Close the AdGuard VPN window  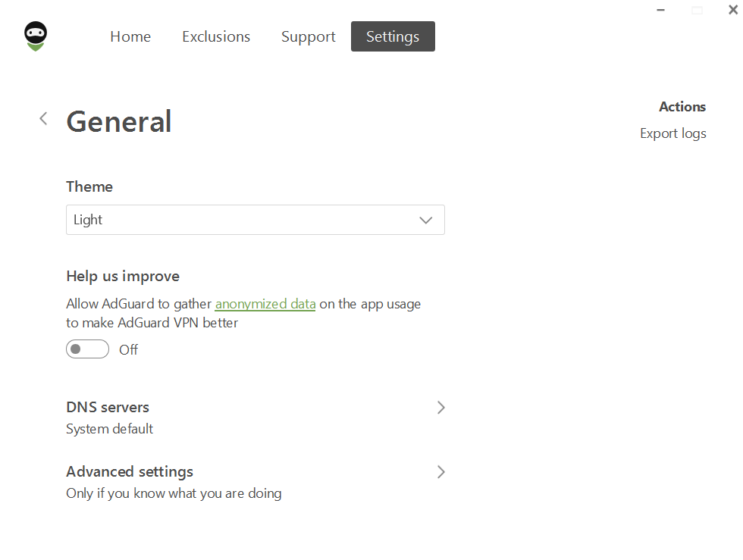[732, 10]
